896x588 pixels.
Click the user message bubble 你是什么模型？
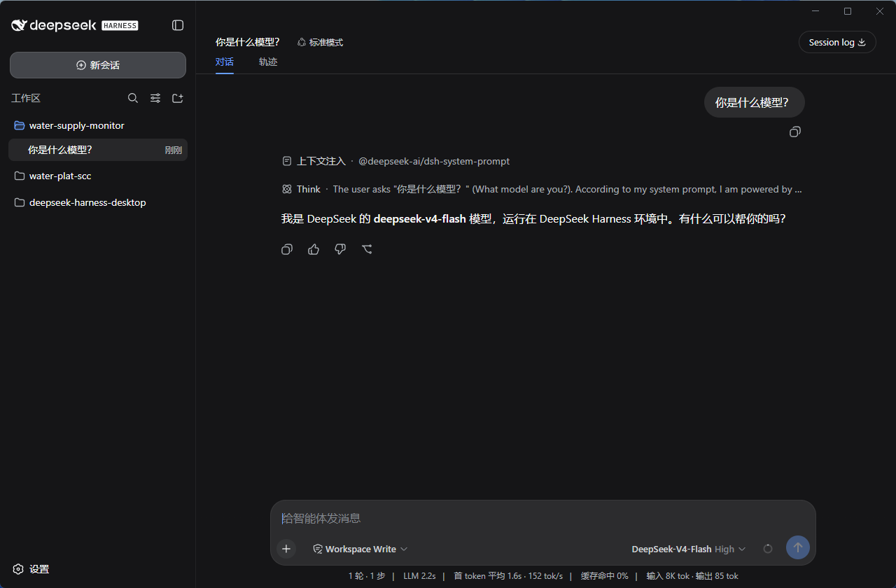pos(755,102)
